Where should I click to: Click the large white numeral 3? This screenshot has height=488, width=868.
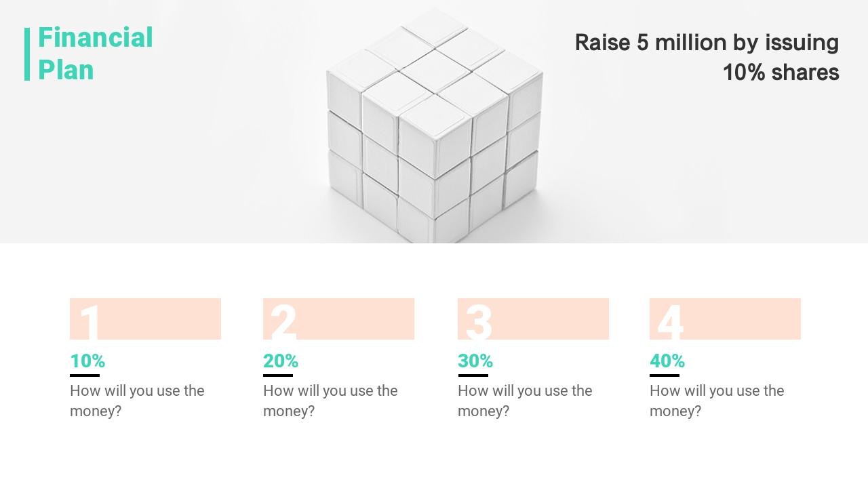coord(479,323)
